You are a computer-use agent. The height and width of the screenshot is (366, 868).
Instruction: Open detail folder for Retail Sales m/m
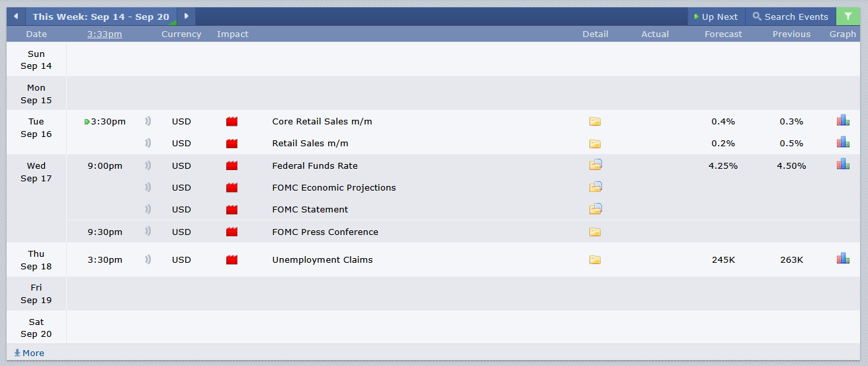click(595, 143)
